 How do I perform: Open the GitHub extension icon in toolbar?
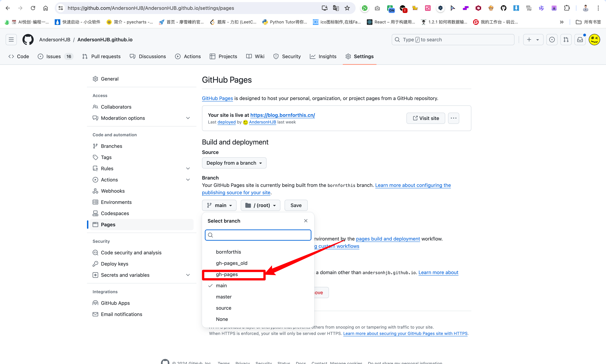pyautogui.click(x=504, y=8)
